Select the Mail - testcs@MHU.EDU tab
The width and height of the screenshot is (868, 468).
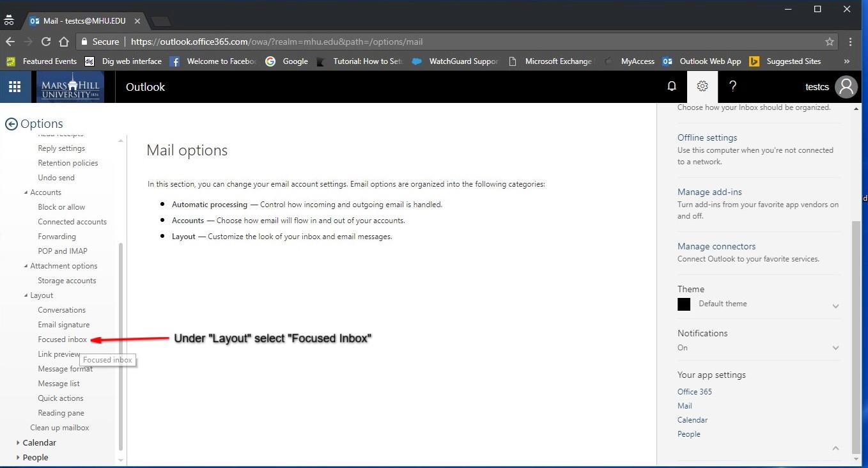pos(83,21)
